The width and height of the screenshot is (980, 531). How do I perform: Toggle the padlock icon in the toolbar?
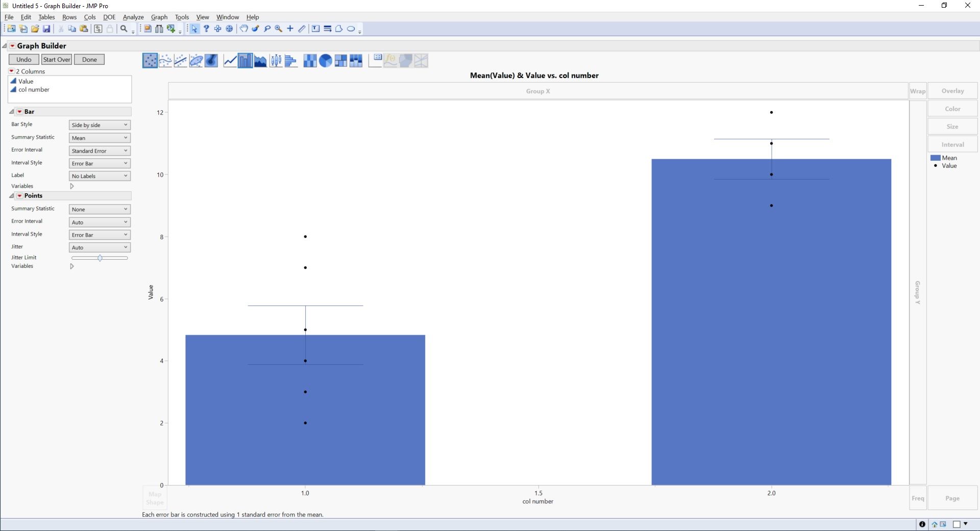(x=110, y=29)
